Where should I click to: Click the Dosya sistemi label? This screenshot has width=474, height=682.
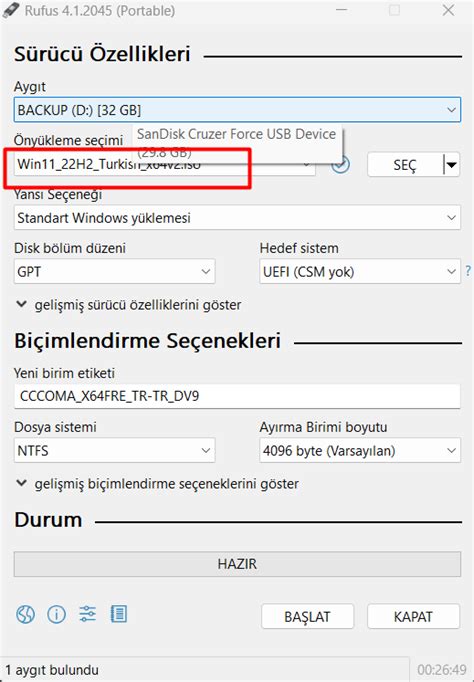tap(55, 427)
